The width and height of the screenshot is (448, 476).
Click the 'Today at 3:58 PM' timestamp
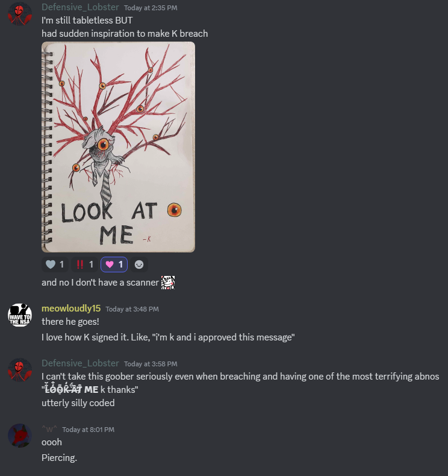pos(151,364)
